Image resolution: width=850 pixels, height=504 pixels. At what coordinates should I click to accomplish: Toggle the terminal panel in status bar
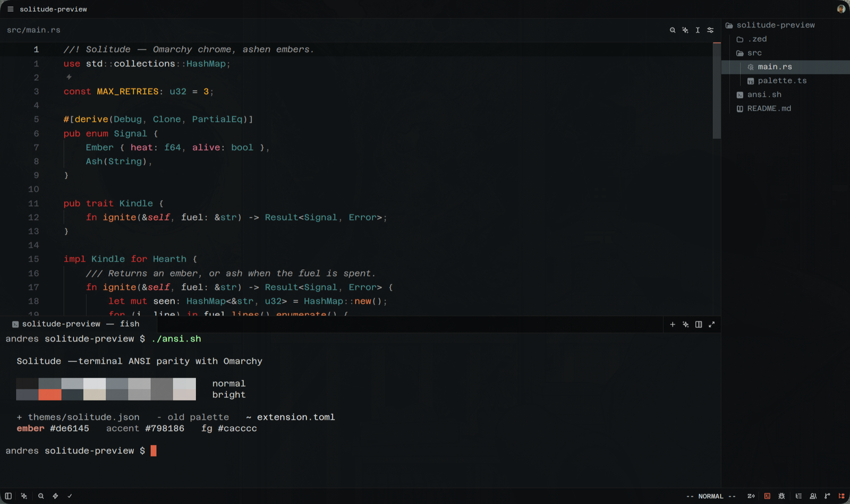pos(767,496)
